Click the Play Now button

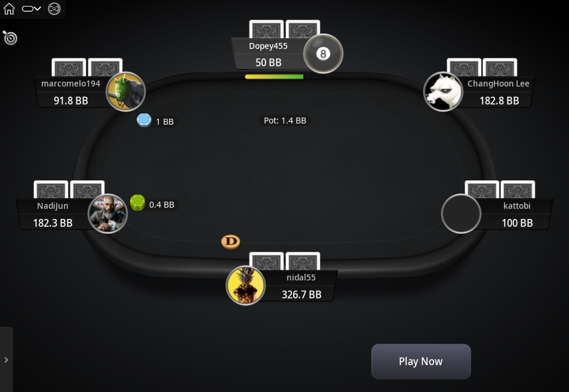click(x=421, y=362)
